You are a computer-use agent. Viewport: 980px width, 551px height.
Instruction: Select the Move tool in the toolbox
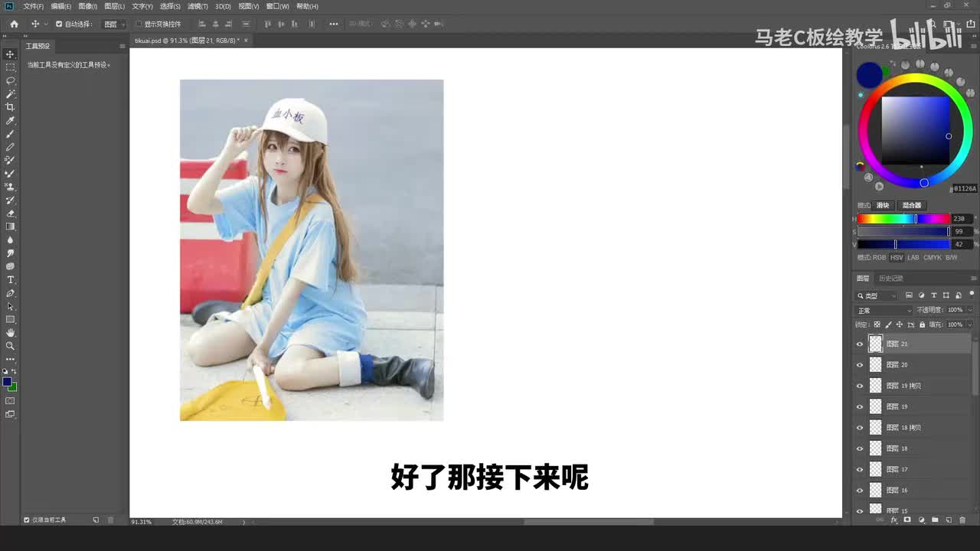click(x=10, y=54)
